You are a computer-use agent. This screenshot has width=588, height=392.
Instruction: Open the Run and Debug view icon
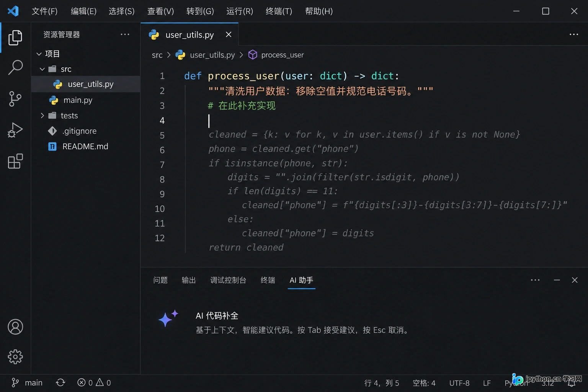coord(15,130)
